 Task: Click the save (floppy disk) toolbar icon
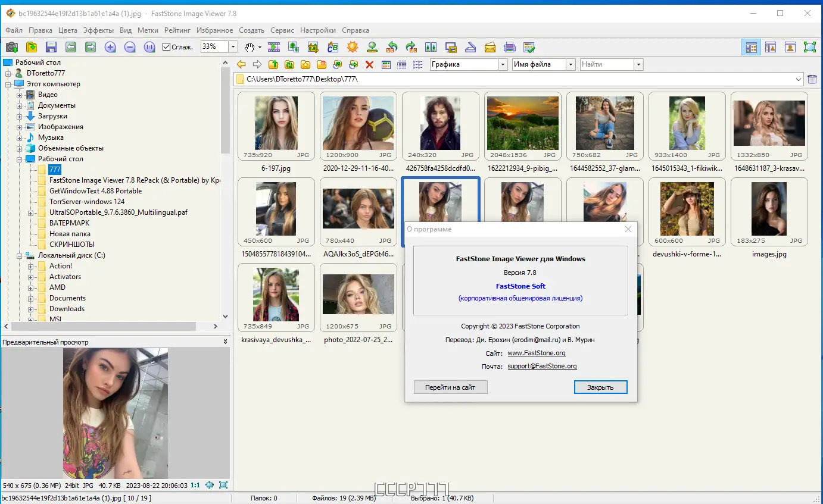coord(51,47)
